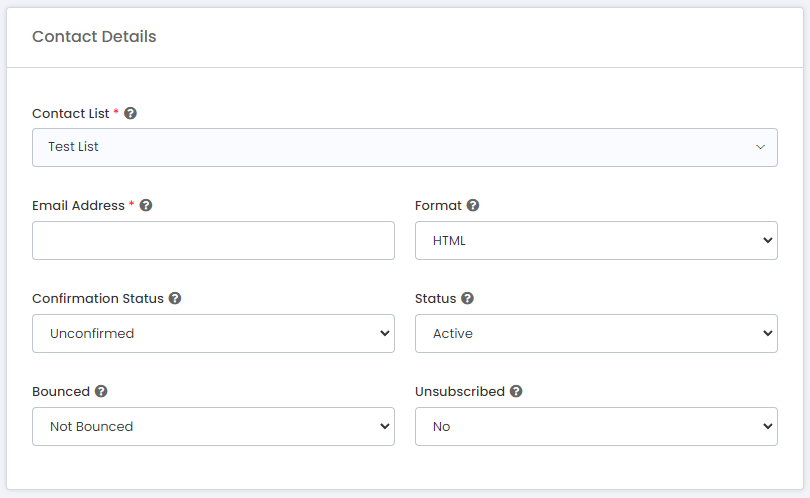This screenshot has height=498, width=810.
Task: Open the Contact List dropdown showing Test List
Action: pyautogui.click(x=404, y=147)
